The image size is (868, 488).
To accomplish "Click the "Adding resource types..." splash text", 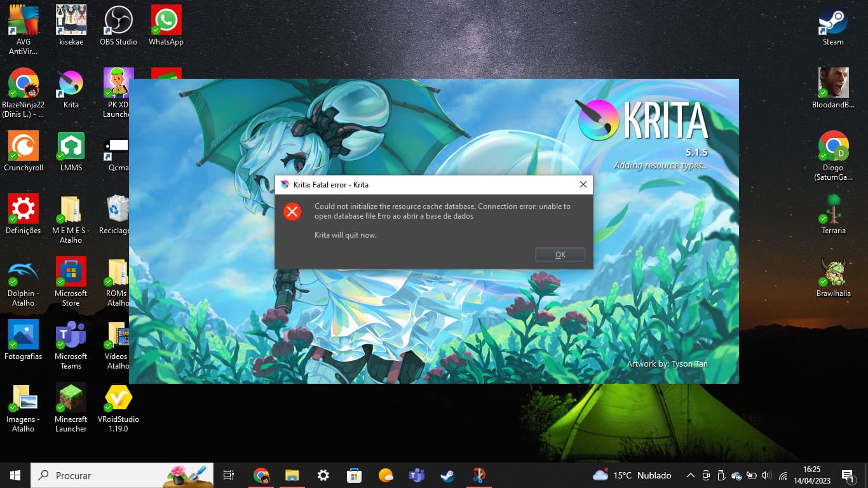I will 660,166.
